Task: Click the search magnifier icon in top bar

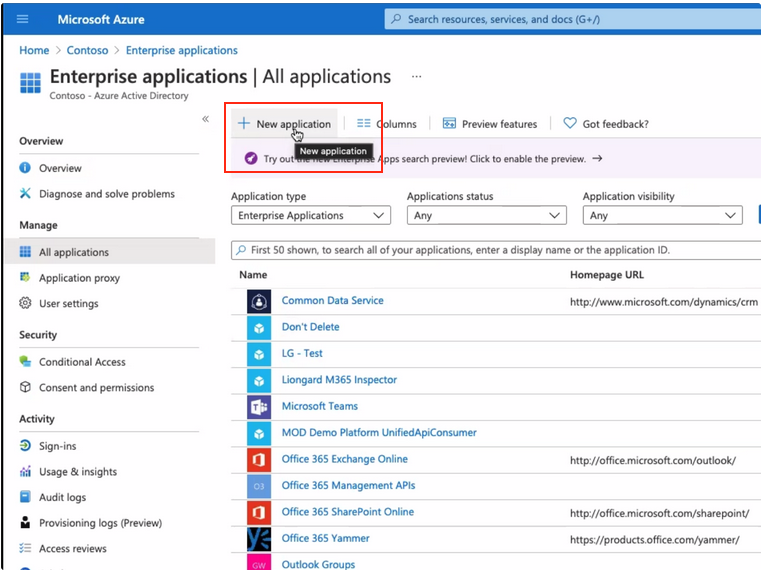Action: (397, 19)
